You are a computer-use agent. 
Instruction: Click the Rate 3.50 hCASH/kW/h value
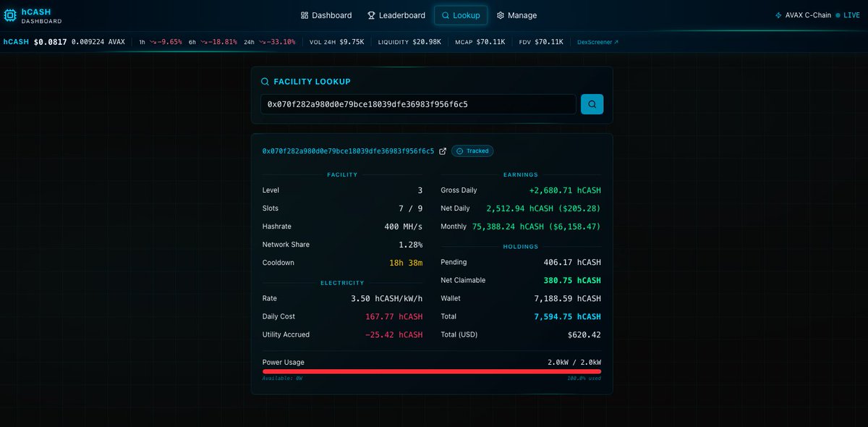click(x=387, y=298)
